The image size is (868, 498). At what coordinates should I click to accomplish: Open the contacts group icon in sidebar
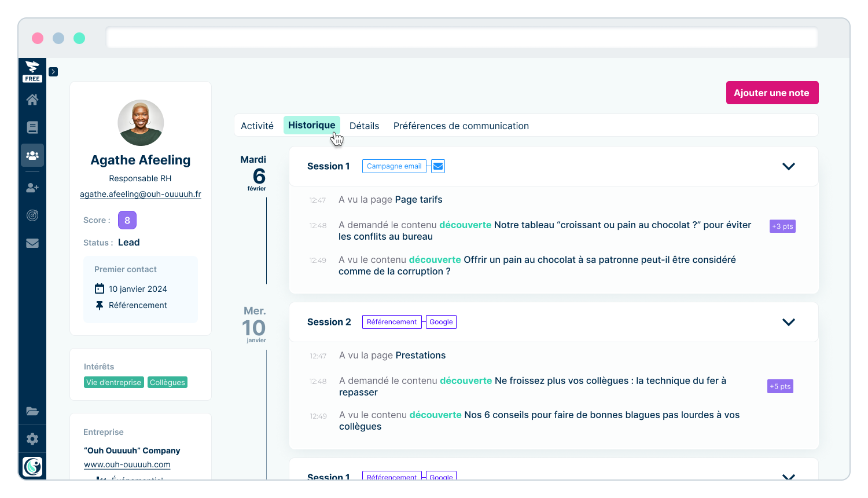coord(32,155)
